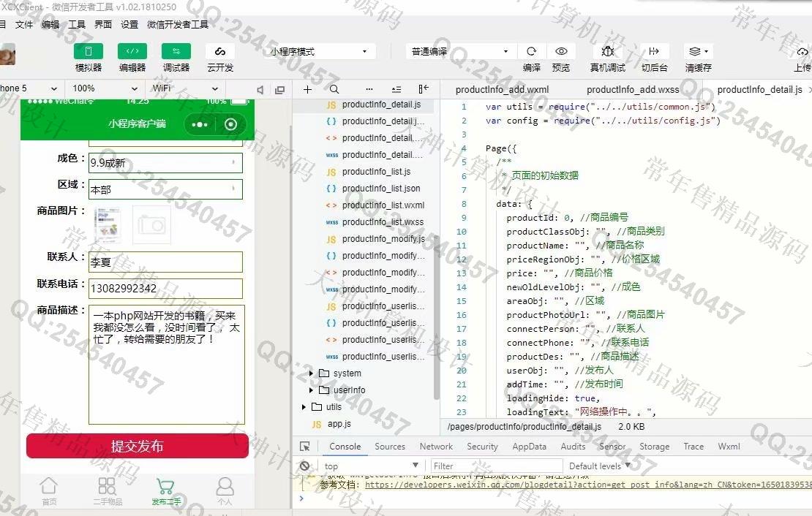This screenshot has height=516, width=812.
Task: Switch to productInfo_add.wxss tab
Action: [633, 90]
